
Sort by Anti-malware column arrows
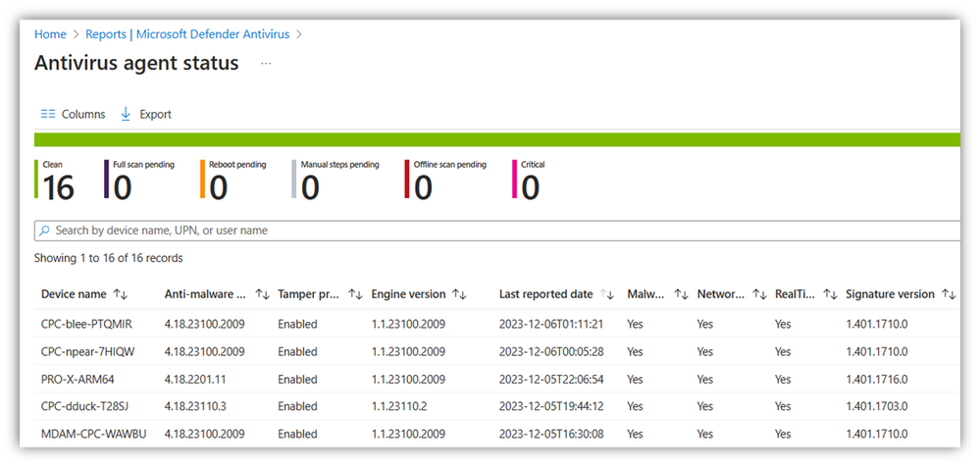(x=263, y=294)
